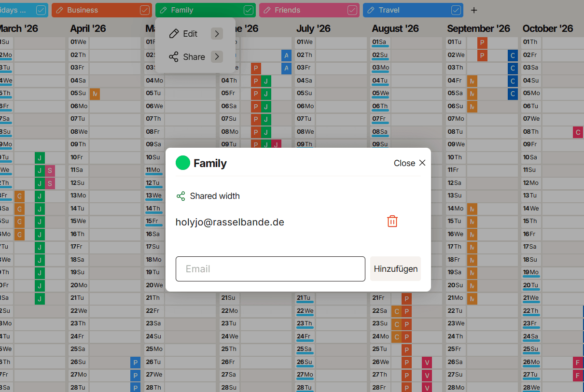Click the orange M event on April 05
The image size is (584, 392).
[95, 93]
